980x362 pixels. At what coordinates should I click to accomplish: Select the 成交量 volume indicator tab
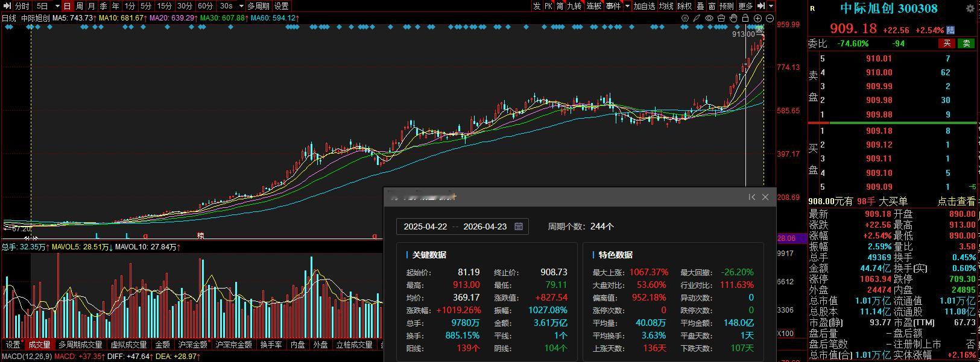pos(39,345)
